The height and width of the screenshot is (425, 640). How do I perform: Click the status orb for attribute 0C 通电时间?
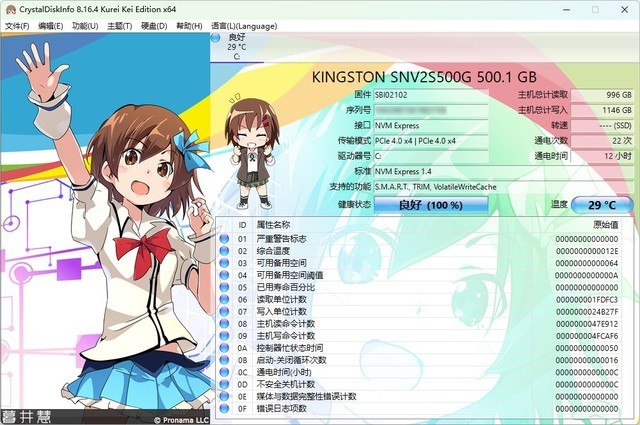pos(224,372)
